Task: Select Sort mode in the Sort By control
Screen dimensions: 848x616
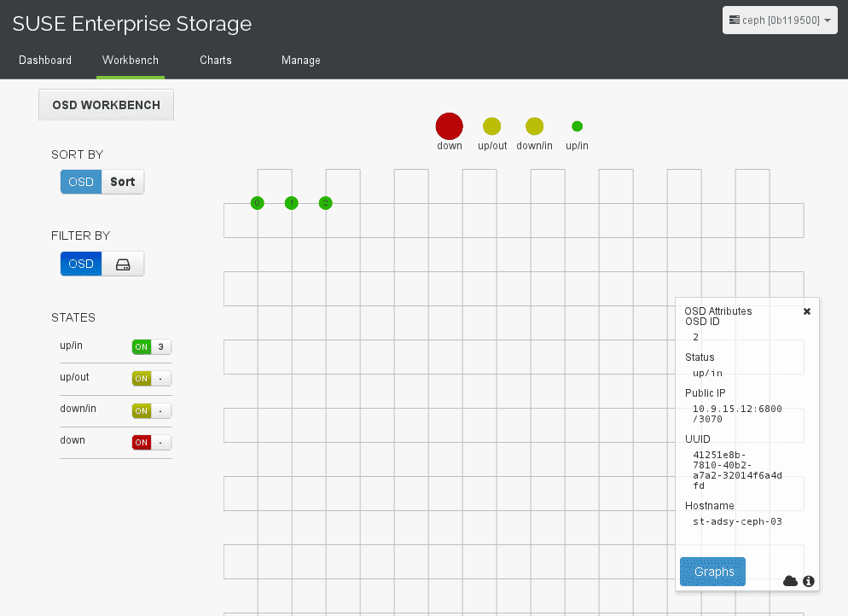Action: (122, 182)
